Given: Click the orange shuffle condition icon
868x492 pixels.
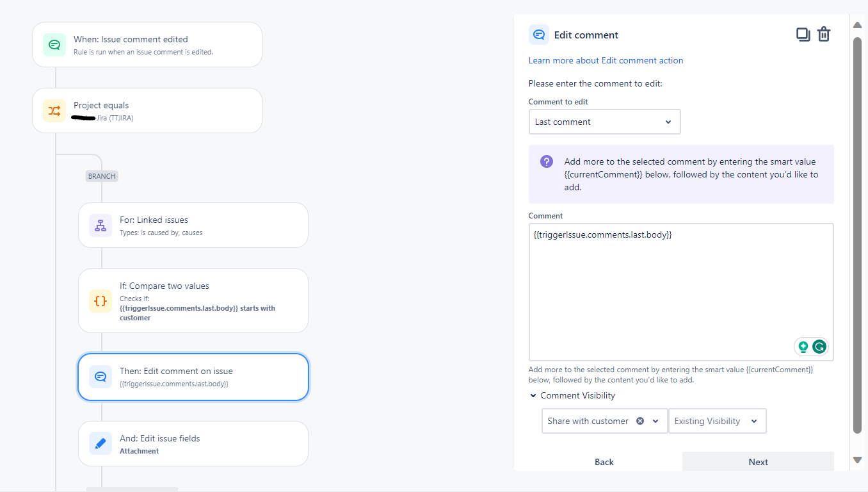Looking at the screenshot, I should [54, 111].
